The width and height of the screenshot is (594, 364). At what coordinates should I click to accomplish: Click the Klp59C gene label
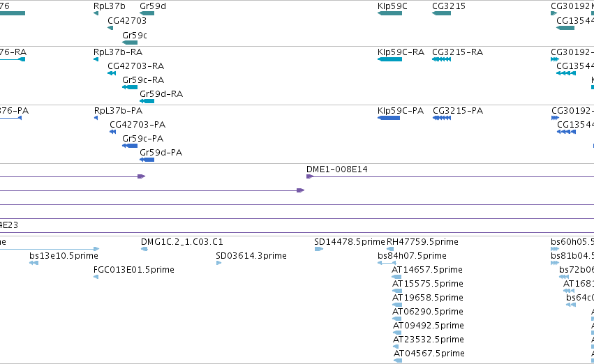click(x=392, y=6)
